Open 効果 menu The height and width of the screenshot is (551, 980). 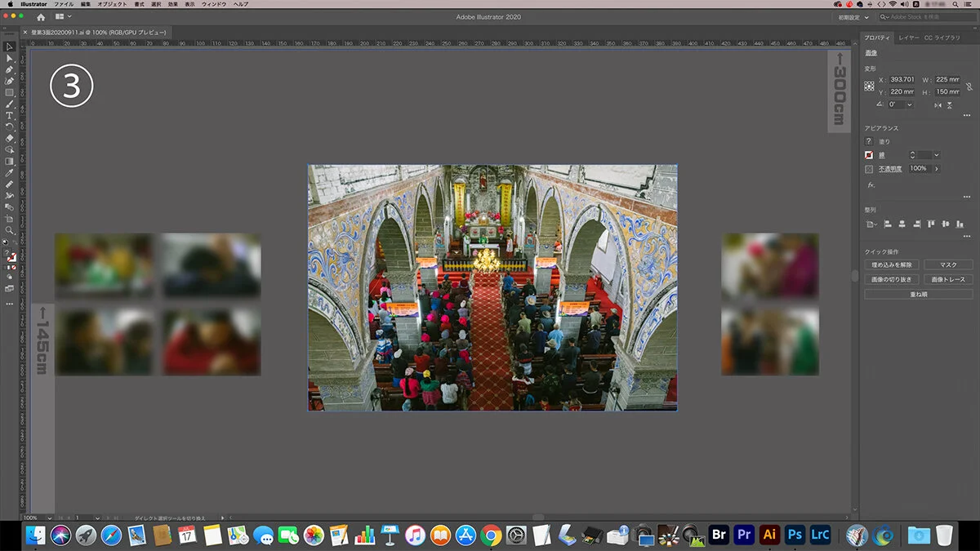tap(173, 4)
